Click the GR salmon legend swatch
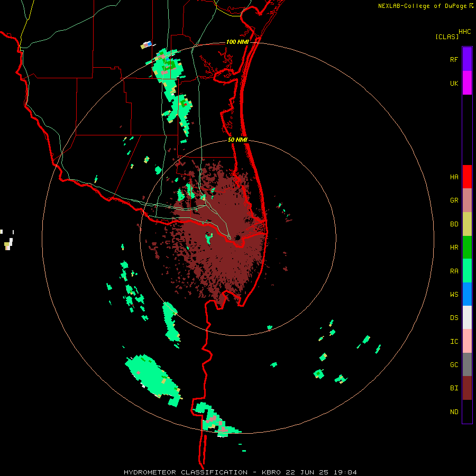This screenshot has width=476, height=476. 467,200
